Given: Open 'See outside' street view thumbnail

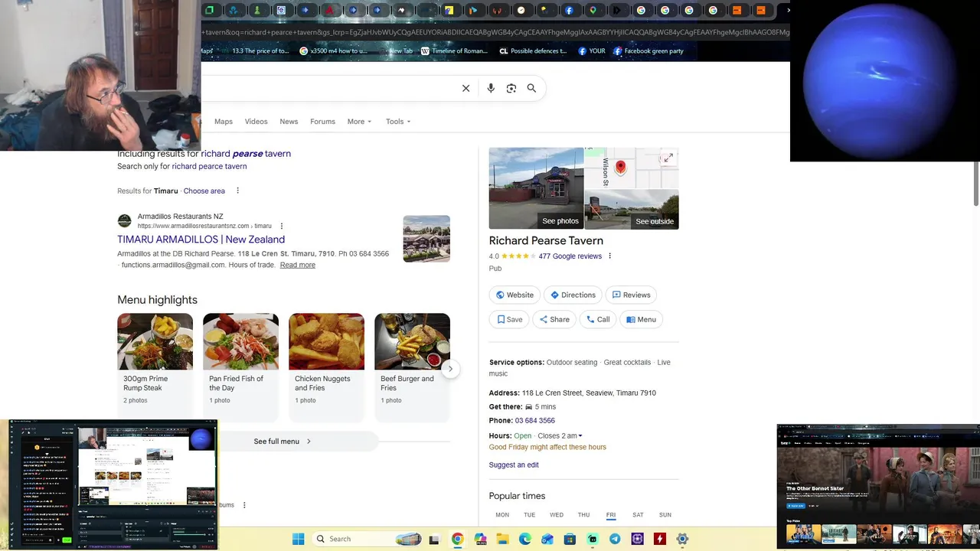Looking at the screenshot, I should coord(632,210).
